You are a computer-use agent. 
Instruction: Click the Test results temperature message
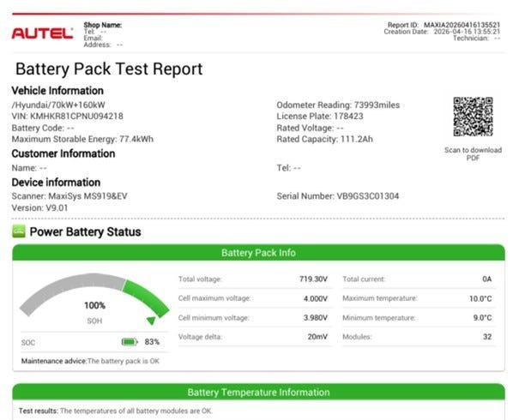click(115, 411)
